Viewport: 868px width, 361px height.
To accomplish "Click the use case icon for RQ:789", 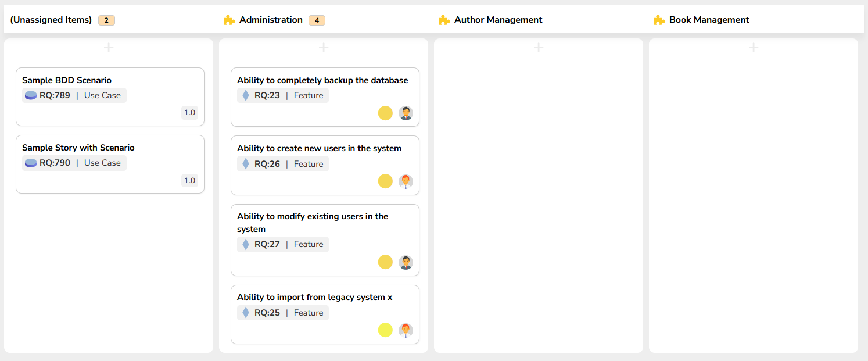I will pos(31,95).
